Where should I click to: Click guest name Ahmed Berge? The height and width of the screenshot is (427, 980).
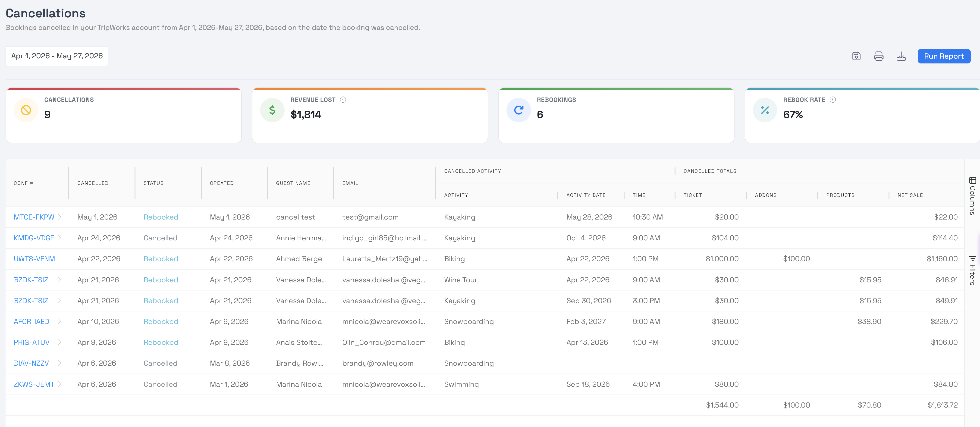point(299,259)
